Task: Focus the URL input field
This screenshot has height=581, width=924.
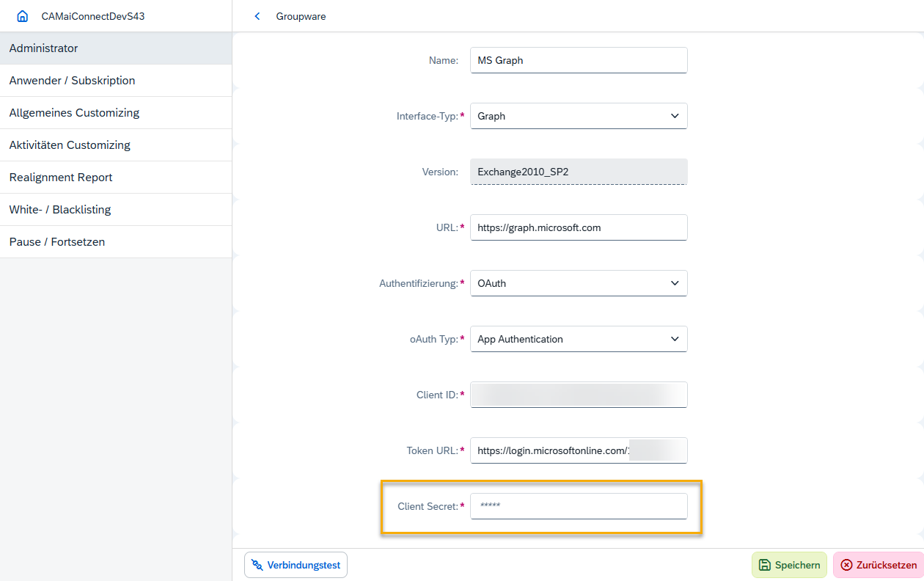Action: (x=579, y=227)
